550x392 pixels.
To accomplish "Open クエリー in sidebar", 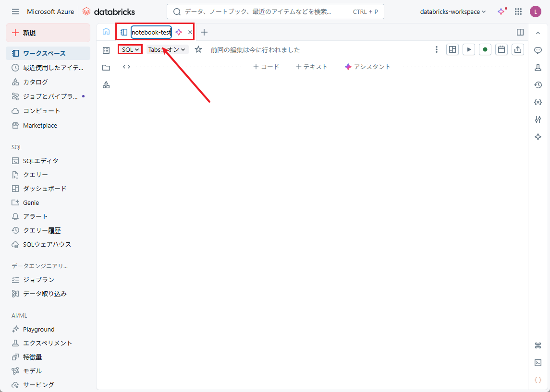I will (48, 175).
